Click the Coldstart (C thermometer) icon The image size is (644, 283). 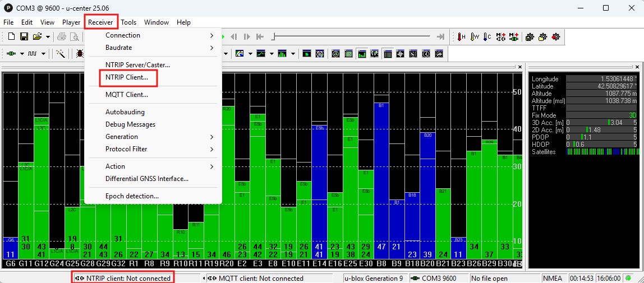tap(487, 37)
